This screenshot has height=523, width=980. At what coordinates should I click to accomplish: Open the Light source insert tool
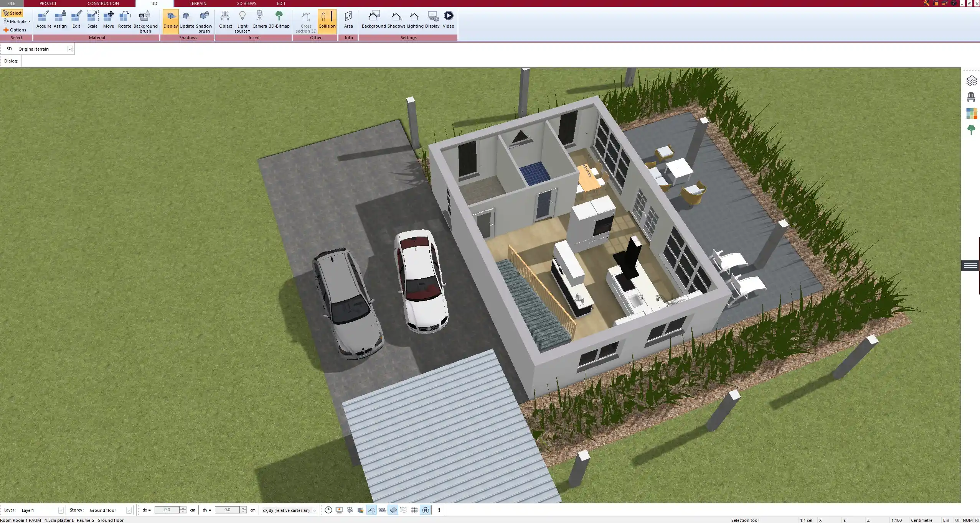coord(243,20)
